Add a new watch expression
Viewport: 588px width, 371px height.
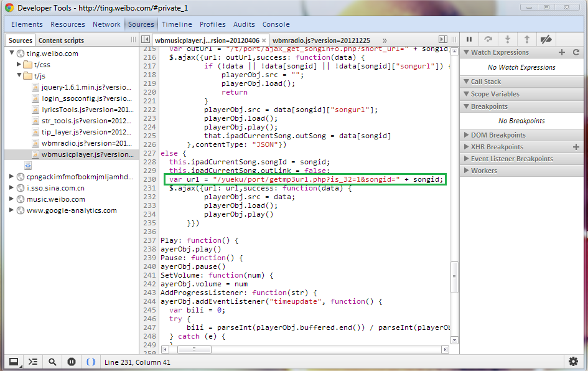pyautogui.click(x=562, y=53)
